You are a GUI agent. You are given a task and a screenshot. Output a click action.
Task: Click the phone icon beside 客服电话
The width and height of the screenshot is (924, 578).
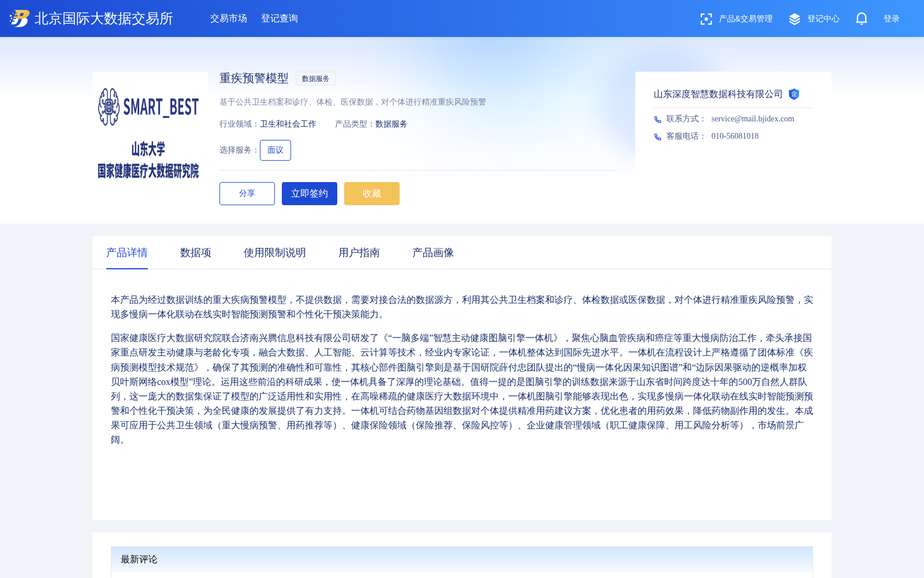tap(658, 136)
